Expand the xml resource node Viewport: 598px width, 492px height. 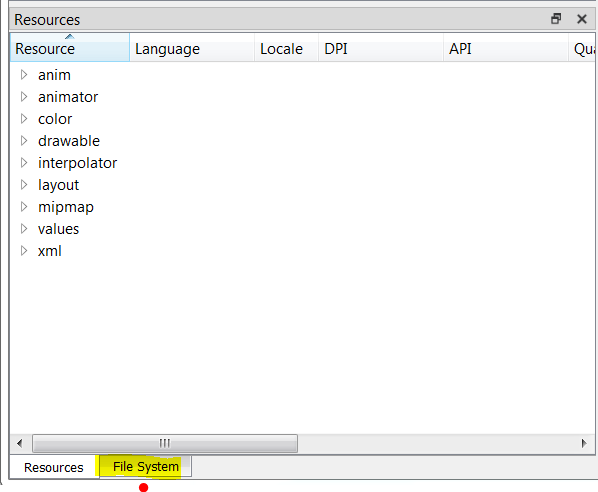click(24, 251)
